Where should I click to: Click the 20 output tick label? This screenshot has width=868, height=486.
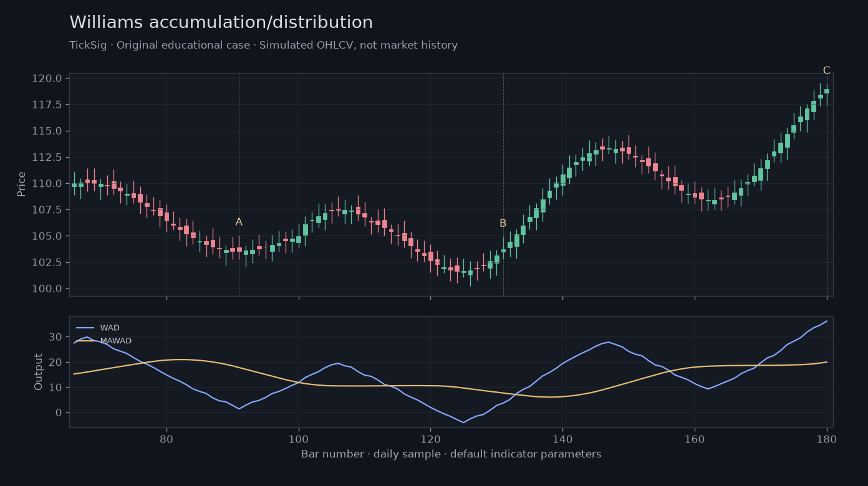pos(56,362)
